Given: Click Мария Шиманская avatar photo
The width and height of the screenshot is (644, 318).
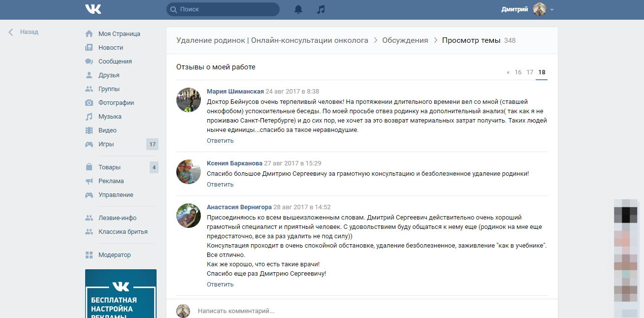Looking at the screenshot, I should (x=189, y=100).
